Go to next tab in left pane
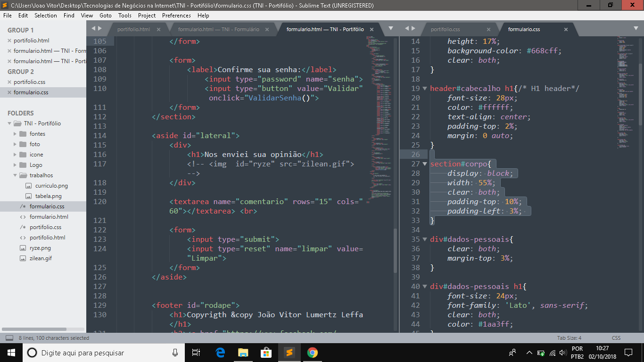This screenshot has height=362, width=644. [x=99, y=28]
